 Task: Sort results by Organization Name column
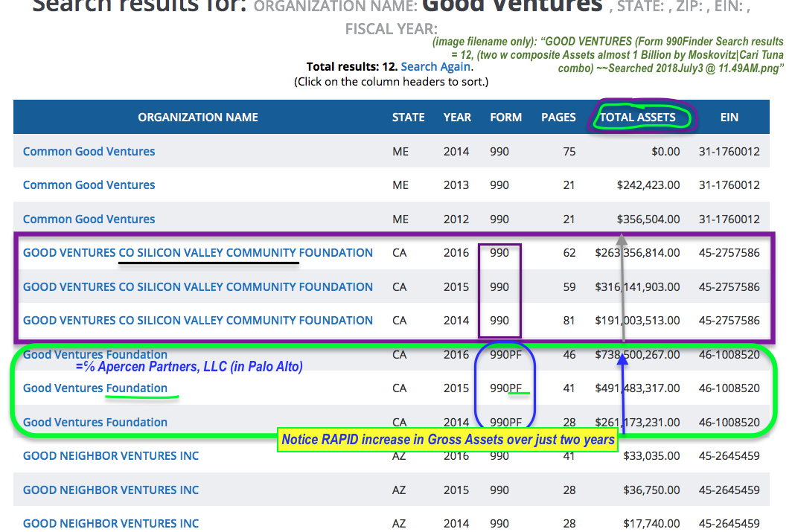click(x=198, y=117)
